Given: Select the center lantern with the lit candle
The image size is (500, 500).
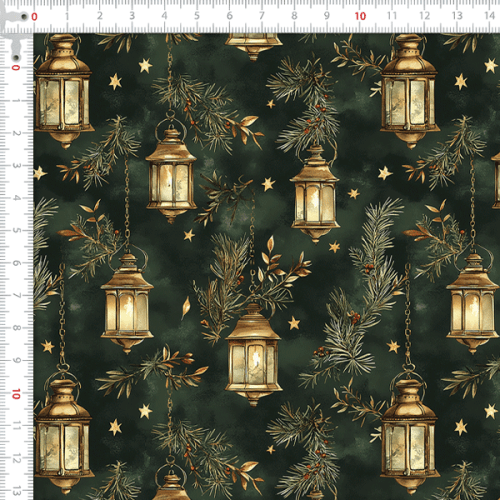Looking at the screenshot, I should pos(253,354).
